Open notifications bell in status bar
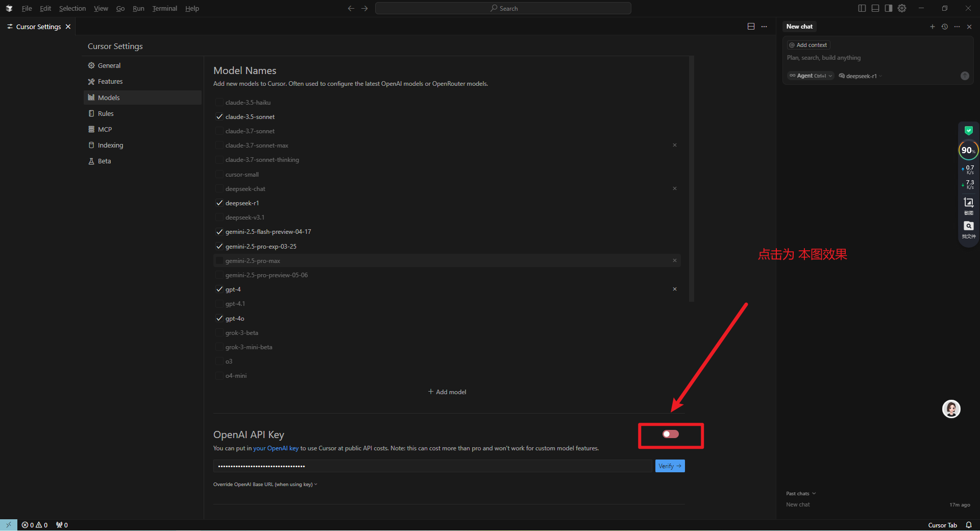 click(969, 525)
